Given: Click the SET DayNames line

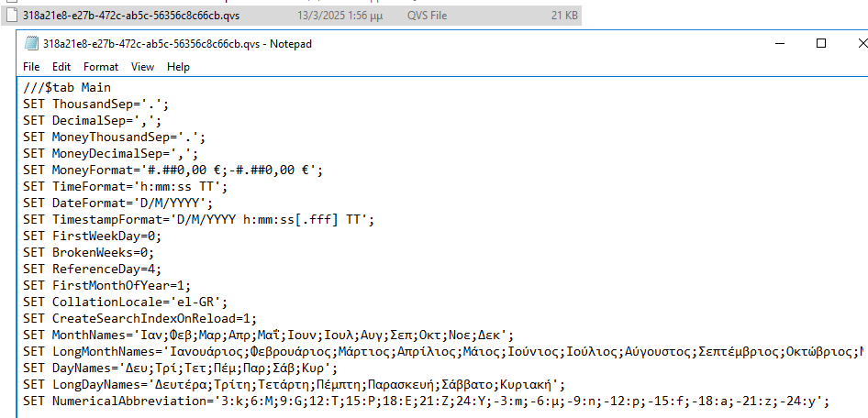Looking at the screenshot, I should click(x=181, y=368).
